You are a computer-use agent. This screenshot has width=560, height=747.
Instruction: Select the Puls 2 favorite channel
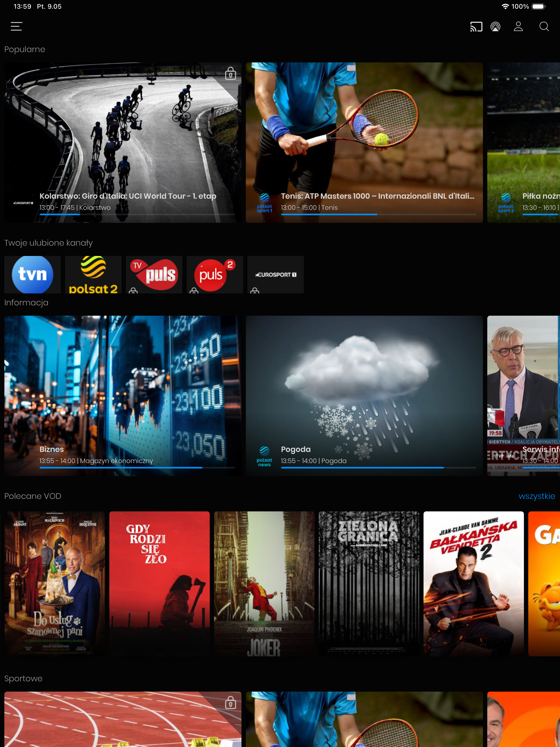click(x=215, y=274)
